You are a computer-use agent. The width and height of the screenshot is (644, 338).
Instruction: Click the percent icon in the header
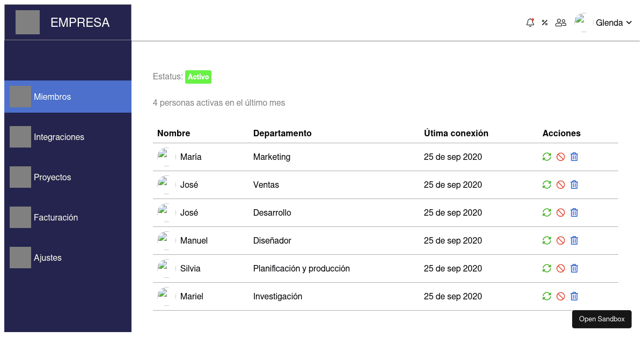tap(545, 23)
